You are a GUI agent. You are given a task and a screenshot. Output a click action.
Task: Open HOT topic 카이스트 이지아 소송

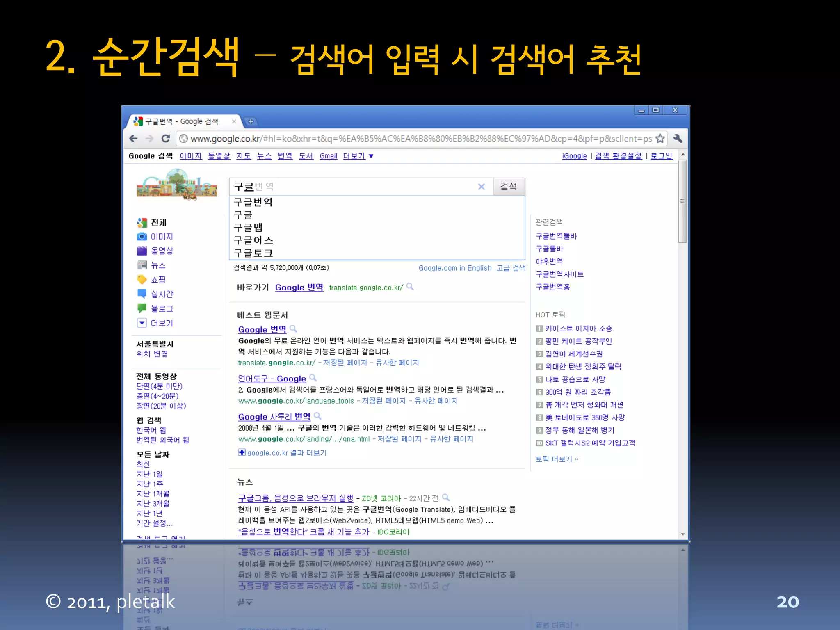(579, 329)
